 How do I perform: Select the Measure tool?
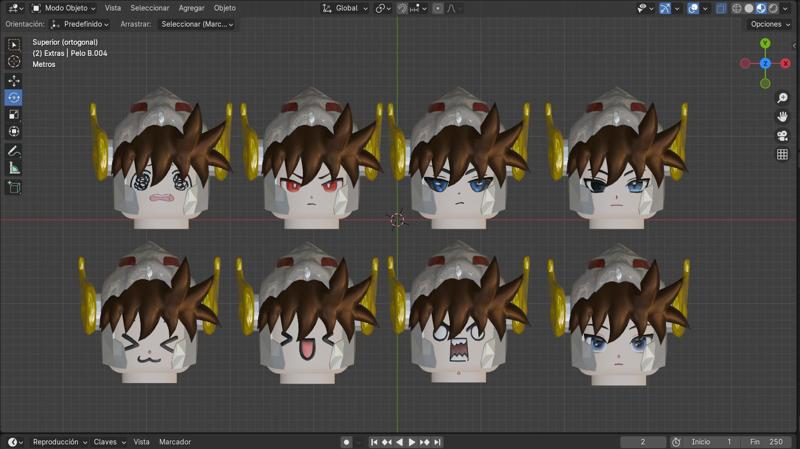pyautogui.click(x=14, y=168)
